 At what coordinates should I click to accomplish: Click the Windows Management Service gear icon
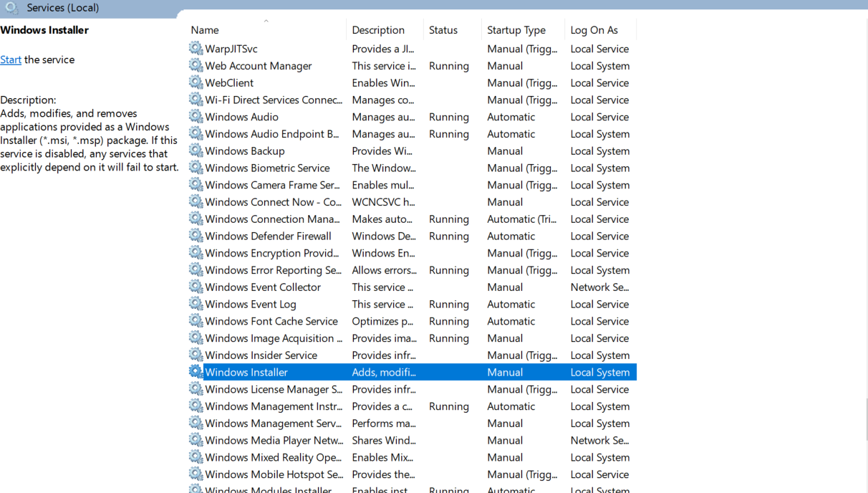tap(196, 423)
